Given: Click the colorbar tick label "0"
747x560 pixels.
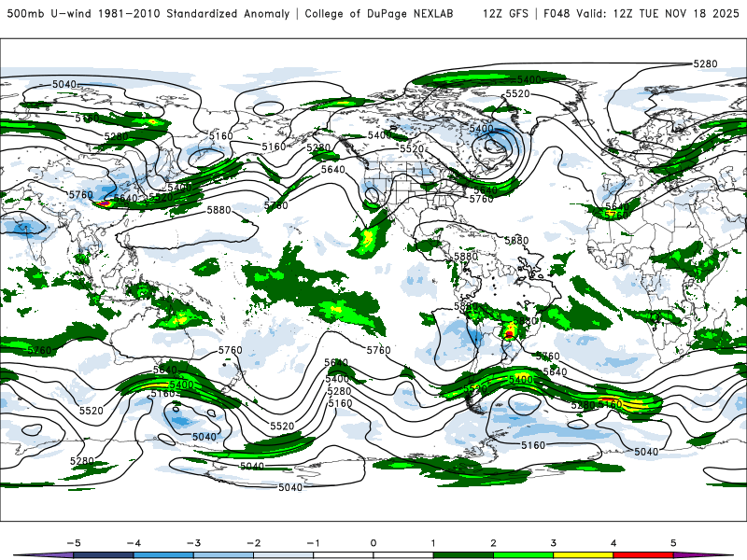Looking at the screenshot, I should pyautogui.click(x=373, y=543).
